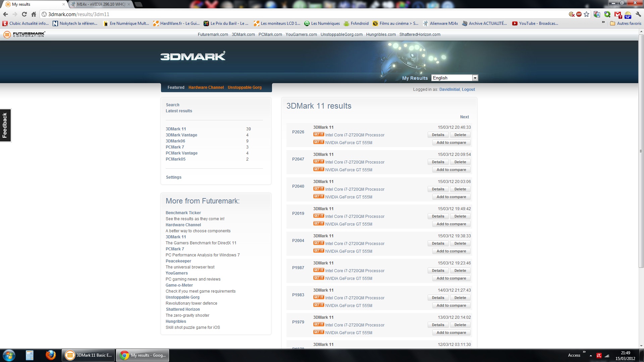Open the translate extension icon
This screenshot has height=362, width=644.
(597, 14)
